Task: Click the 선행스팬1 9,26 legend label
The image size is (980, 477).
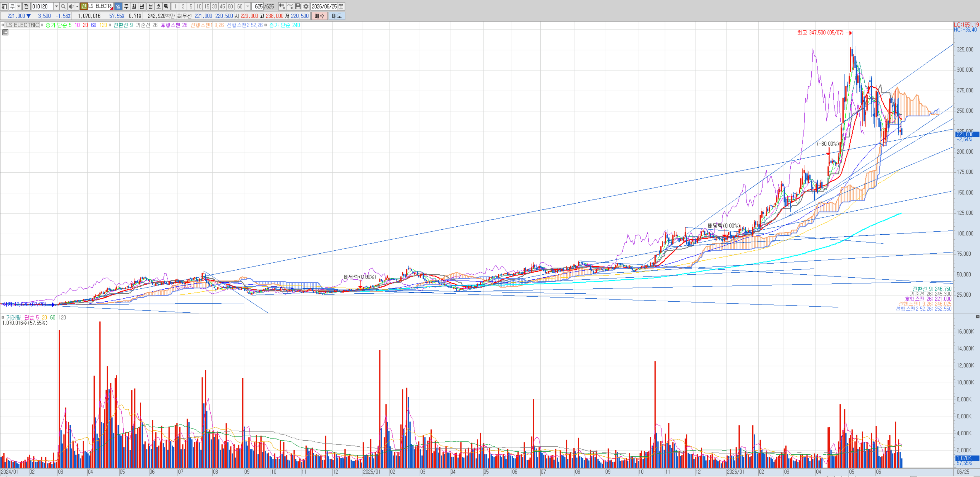Action: [207, 25]
